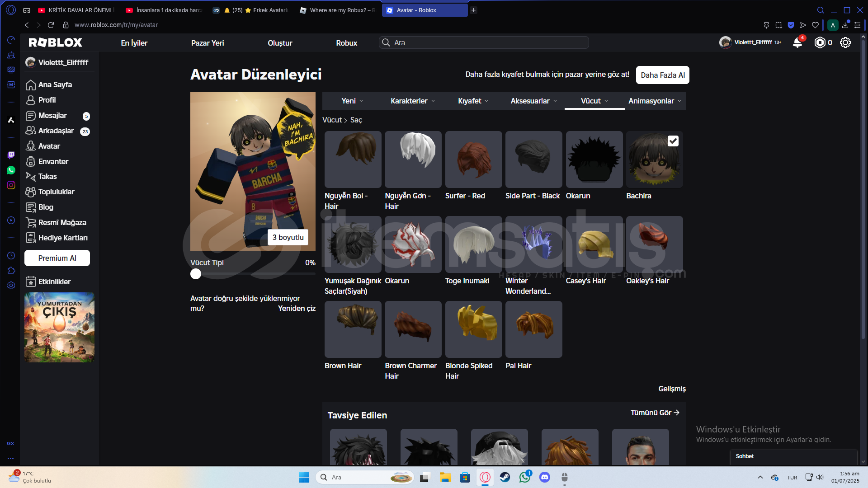Expand the Yeni dropdown
868x488 pixels.
[x=352, y=101]
